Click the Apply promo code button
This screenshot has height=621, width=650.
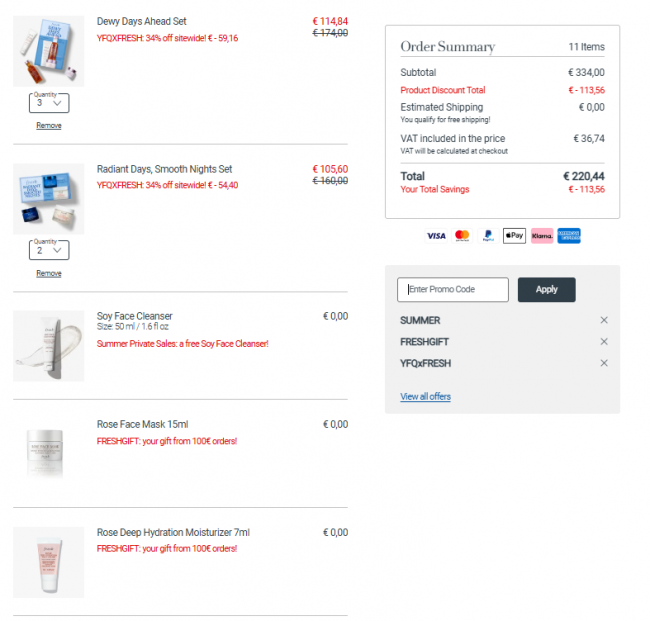pyautogui.click(x=546, y=289)
